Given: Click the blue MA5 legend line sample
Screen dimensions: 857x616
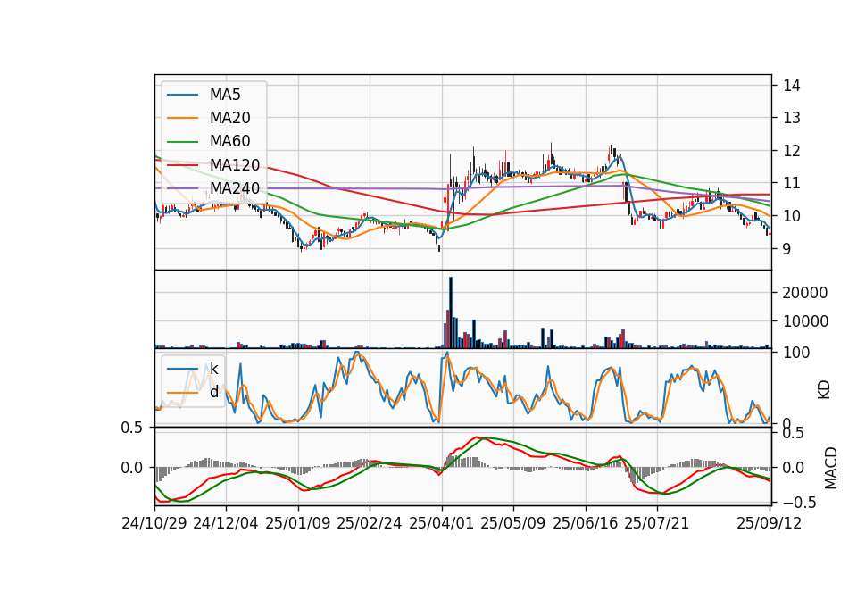Looking at the screenshot, I should point(182,96).
